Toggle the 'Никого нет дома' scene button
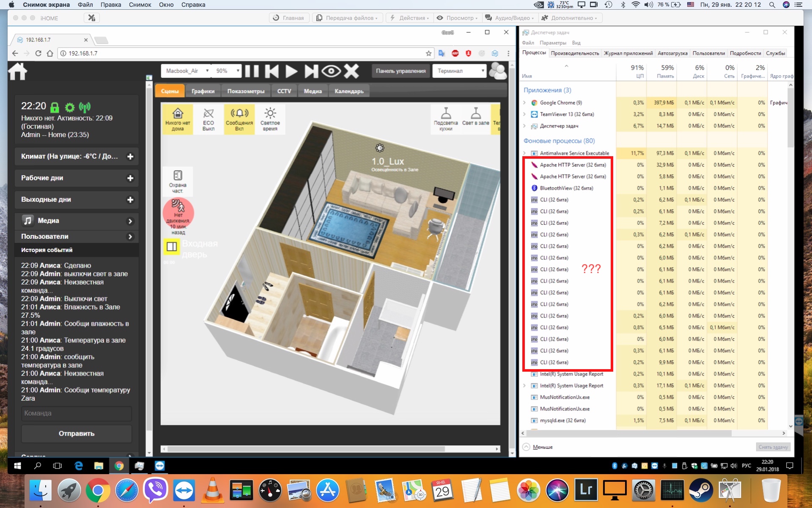The height and width of the screenshot is (508, 812). pyautogui.click(x=178, y=119)
